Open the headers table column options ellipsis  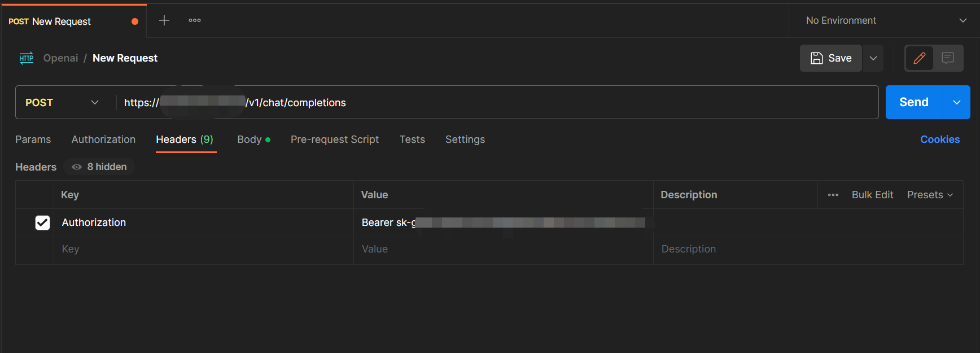coord(833,195)
